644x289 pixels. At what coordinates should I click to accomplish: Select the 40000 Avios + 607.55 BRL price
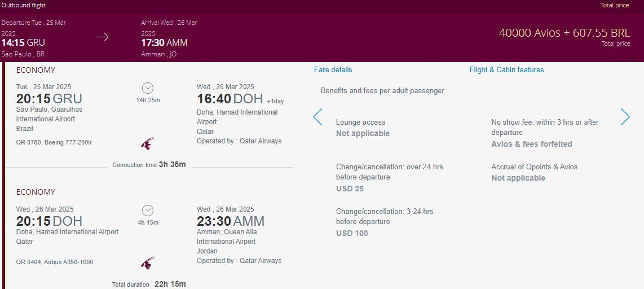click(564, 33)
